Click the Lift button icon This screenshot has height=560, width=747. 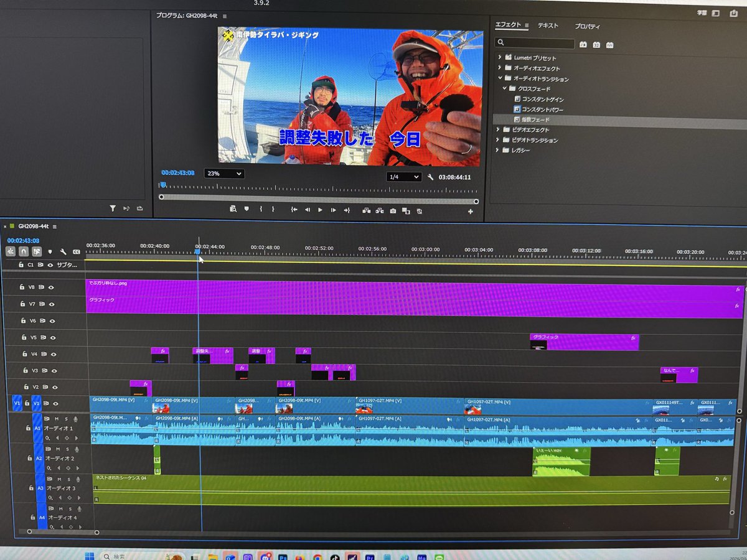click(x=366, y=210)
